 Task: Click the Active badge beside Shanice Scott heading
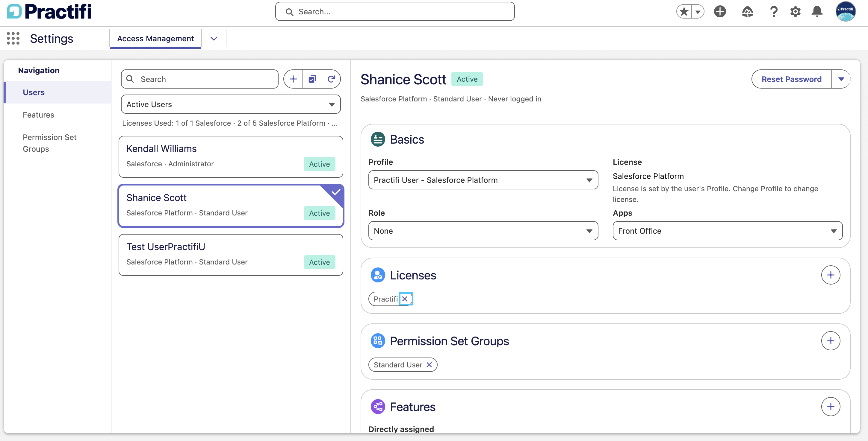pyautogui.click(x=467, y=79)
